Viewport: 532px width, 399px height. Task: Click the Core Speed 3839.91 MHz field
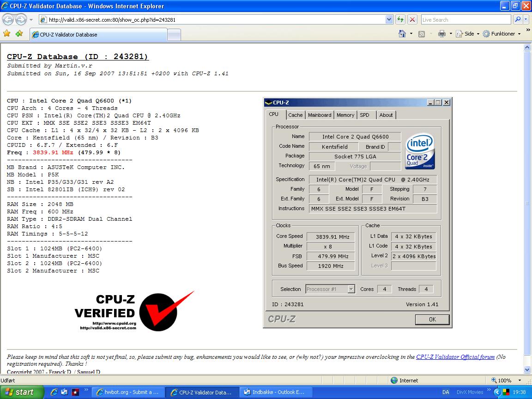click(x=331, y=237)
